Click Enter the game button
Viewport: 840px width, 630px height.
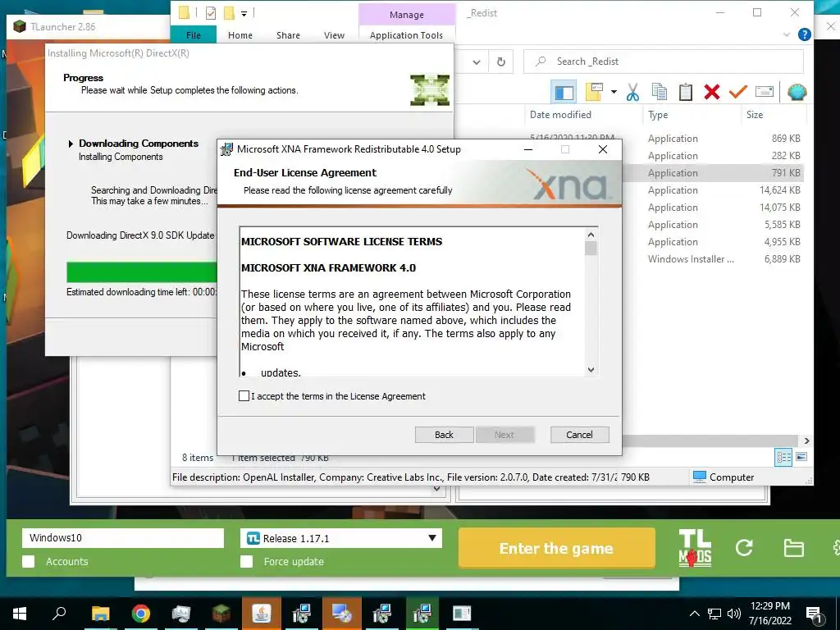(x=557, y=548)
